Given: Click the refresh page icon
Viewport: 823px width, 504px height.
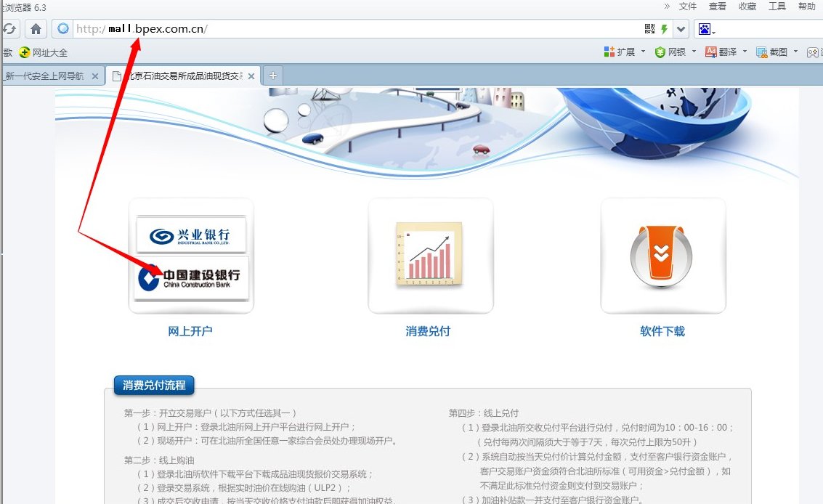Looking at the screenshot, I should pyautogui.click(x=9, y=29).
